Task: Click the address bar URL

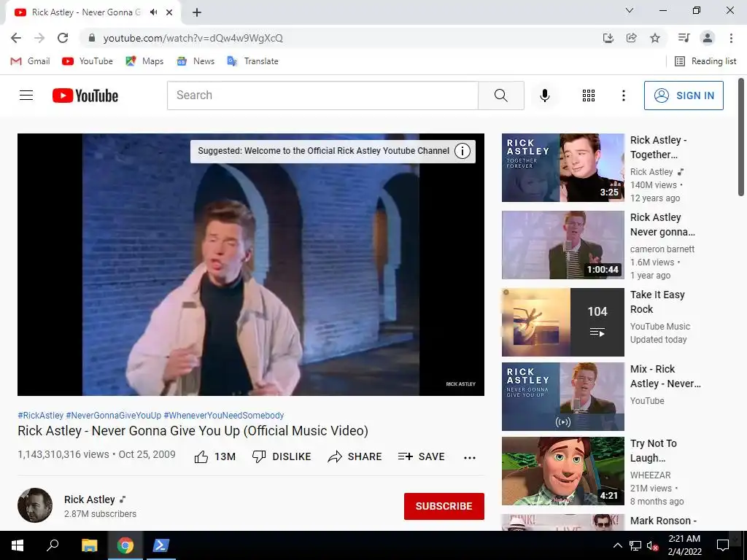Action: coord(193,38)
